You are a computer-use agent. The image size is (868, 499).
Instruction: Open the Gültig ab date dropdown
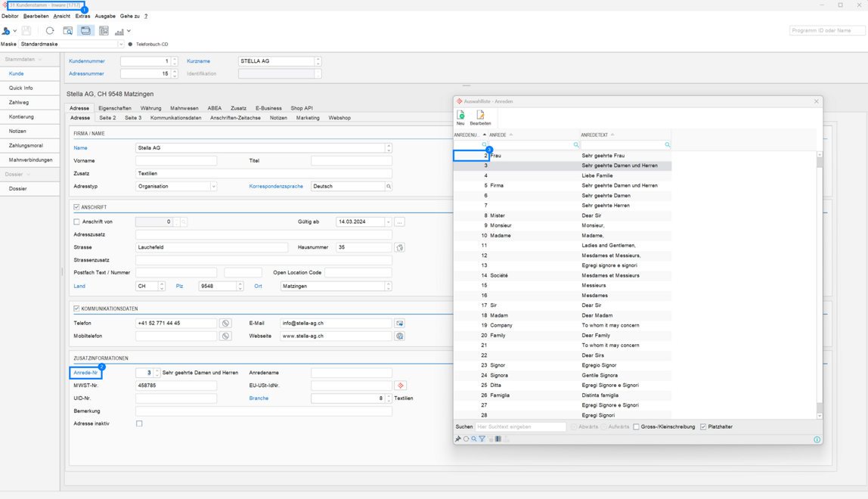coord(388,222)
